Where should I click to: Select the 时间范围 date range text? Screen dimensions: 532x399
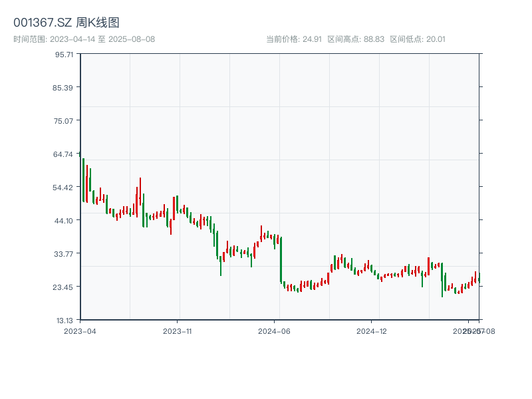click(84, 39)
